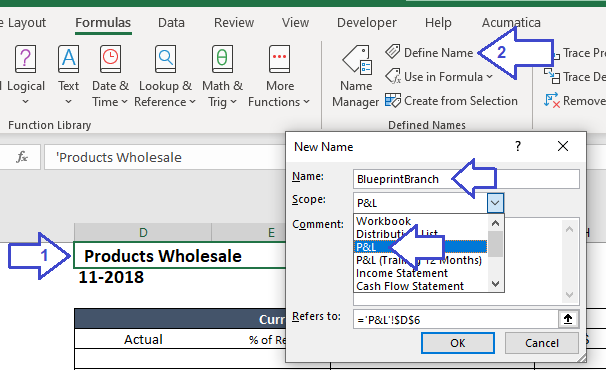
Task: Select the 11-2018 cell
Action: coord(111,277)
